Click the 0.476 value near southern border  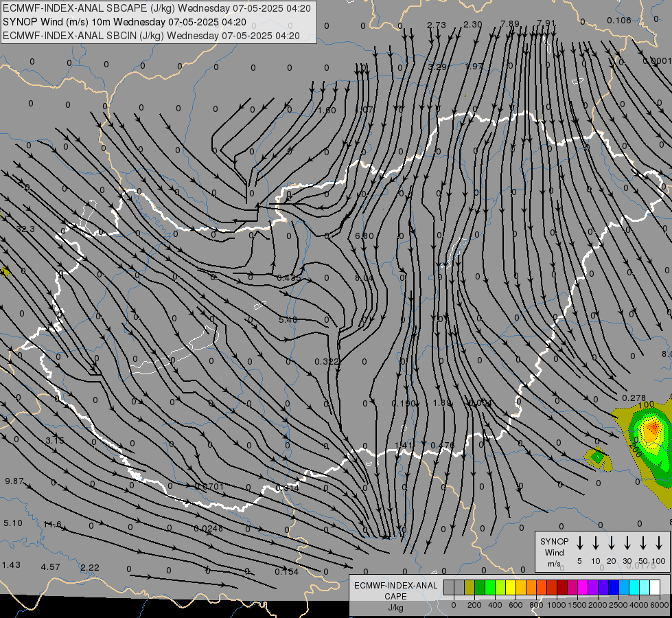pos(442,446)
